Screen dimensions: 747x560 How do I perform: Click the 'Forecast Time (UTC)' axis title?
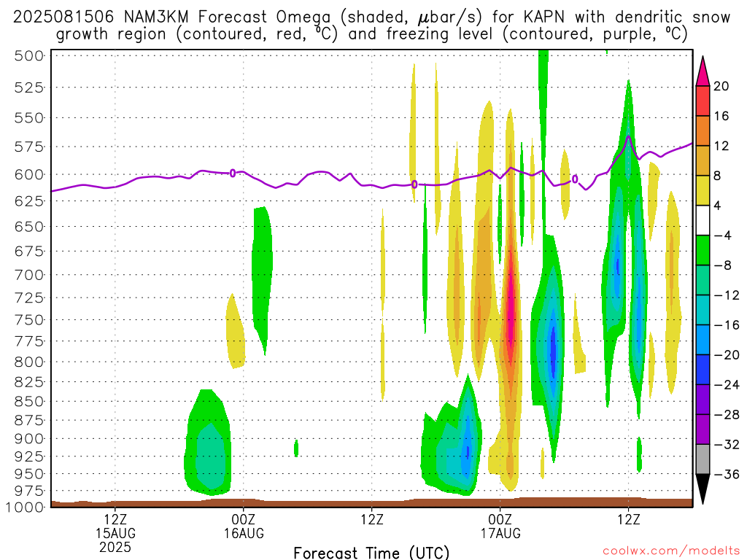pyautogui.click(x=371, y=553)
